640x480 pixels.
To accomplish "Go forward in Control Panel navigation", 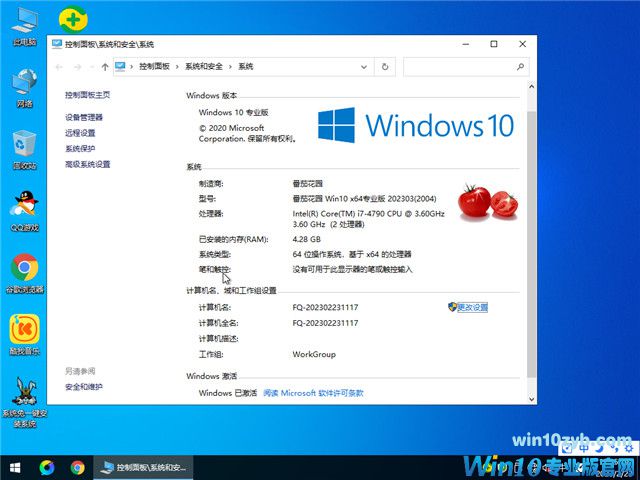I will [78, 67].
